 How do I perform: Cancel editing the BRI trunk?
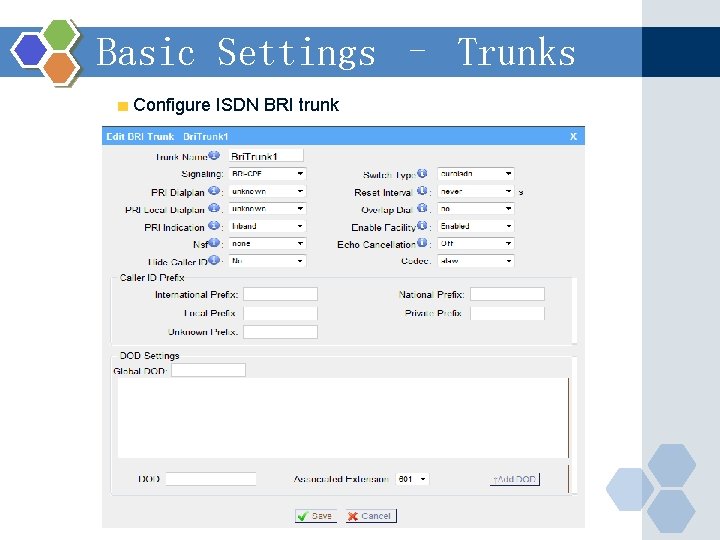pos(371,516)
